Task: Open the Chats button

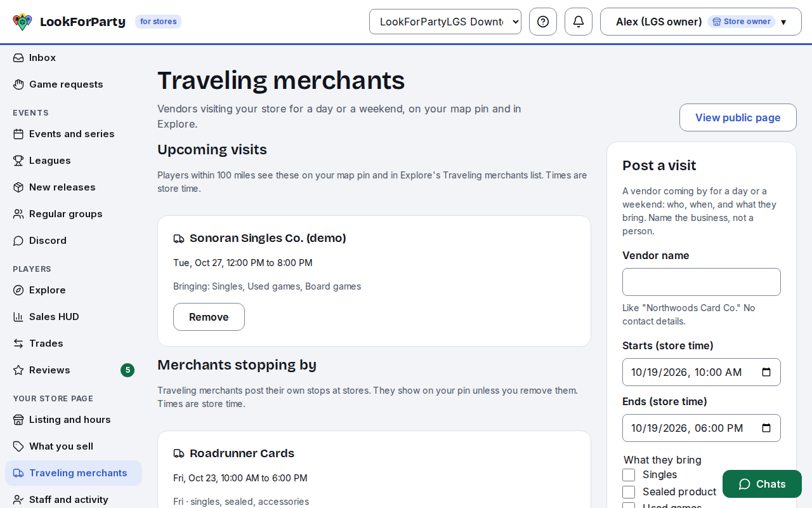Action: coord(762,484)
